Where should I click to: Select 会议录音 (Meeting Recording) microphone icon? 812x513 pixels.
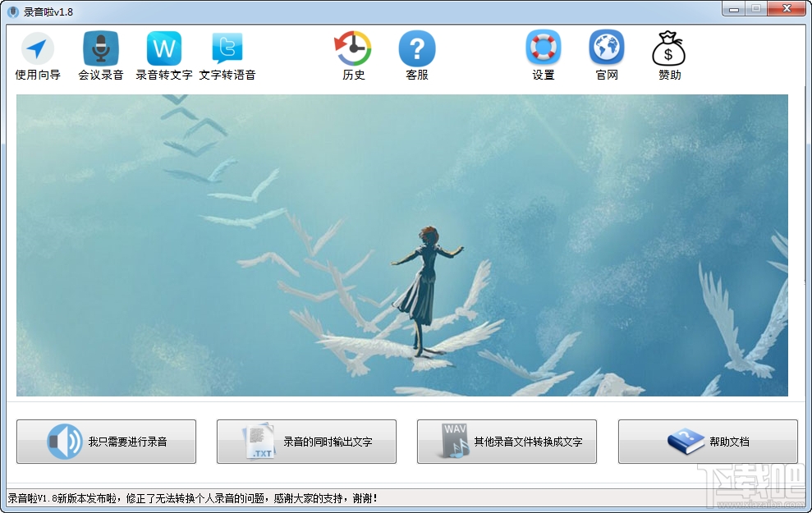coord(99,53)
